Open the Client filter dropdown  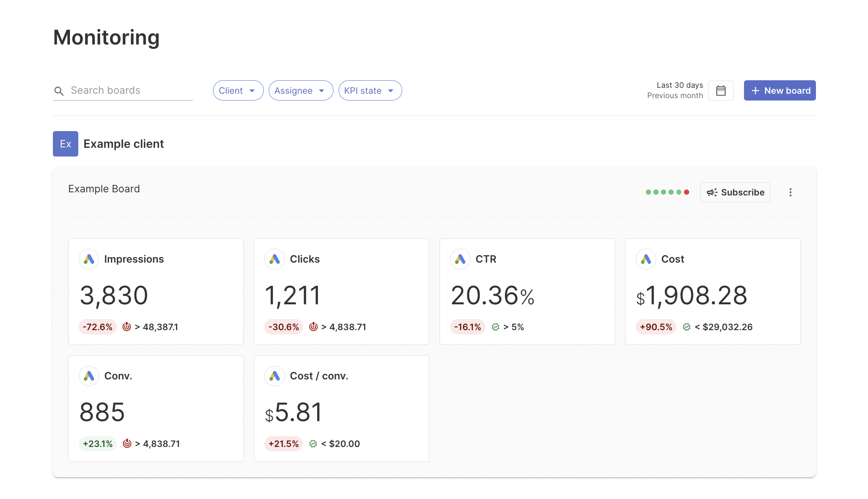click(238, 90)
